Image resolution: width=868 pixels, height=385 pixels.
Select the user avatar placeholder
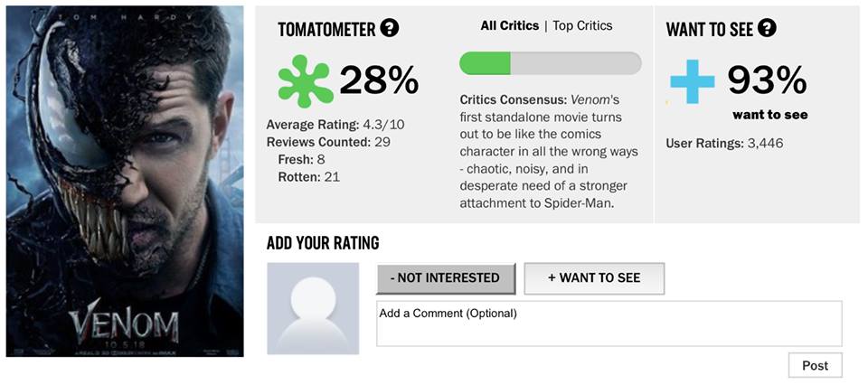[313, 308]
